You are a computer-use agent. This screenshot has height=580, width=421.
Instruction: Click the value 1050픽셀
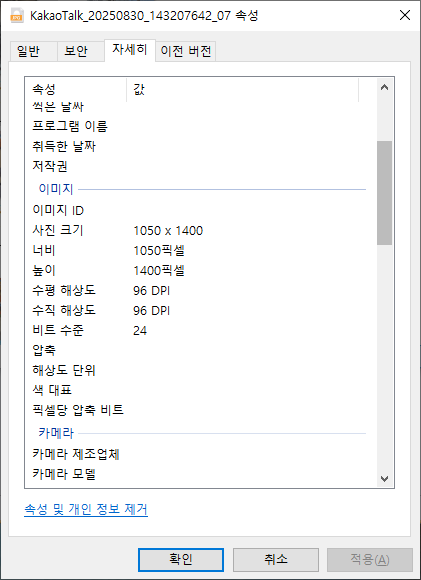tap(159, 251)
